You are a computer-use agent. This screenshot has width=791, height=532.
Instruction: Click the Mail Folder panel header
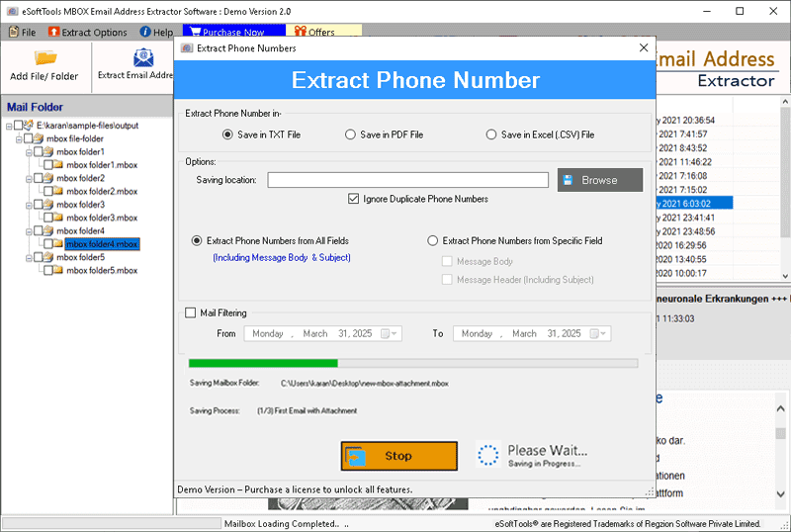tap(87, 107)
